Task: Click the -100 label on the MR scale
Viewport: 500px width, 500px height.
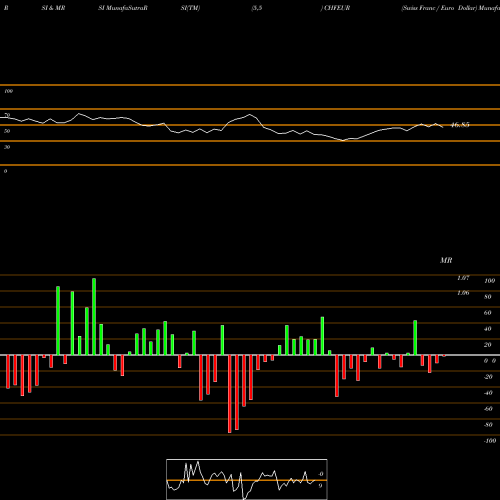Action: (490, 441)
